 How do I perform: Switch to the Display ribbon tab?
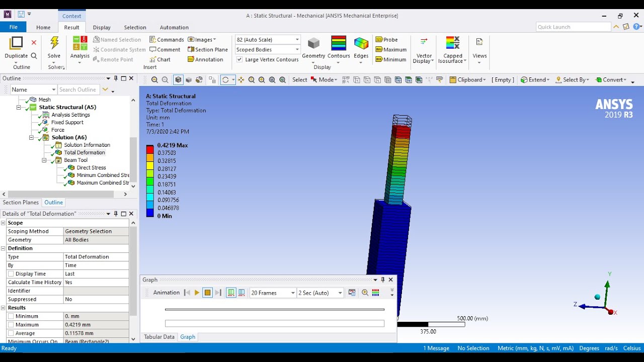pos(102,28)
